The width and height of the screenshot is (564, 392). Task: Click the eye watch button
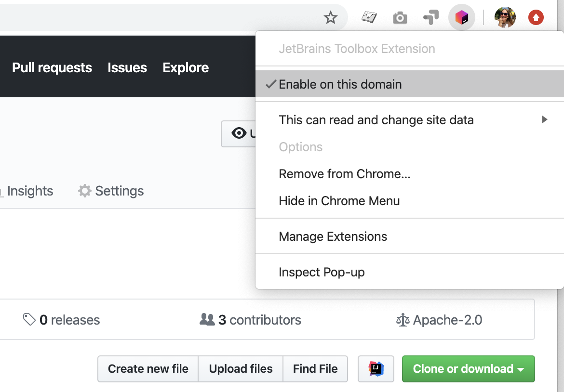[x=239, y=133]
